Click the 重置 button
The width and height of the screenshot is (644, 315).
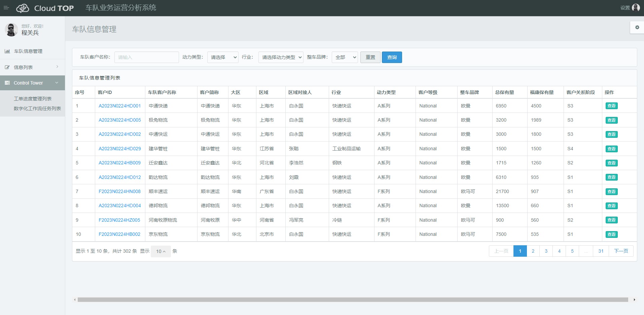click(x=370, y=57)
